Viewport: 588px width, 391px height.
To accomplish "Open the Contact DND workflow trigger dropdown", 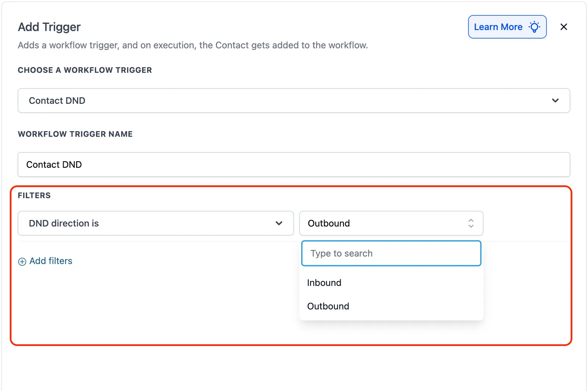I will 294,101.
